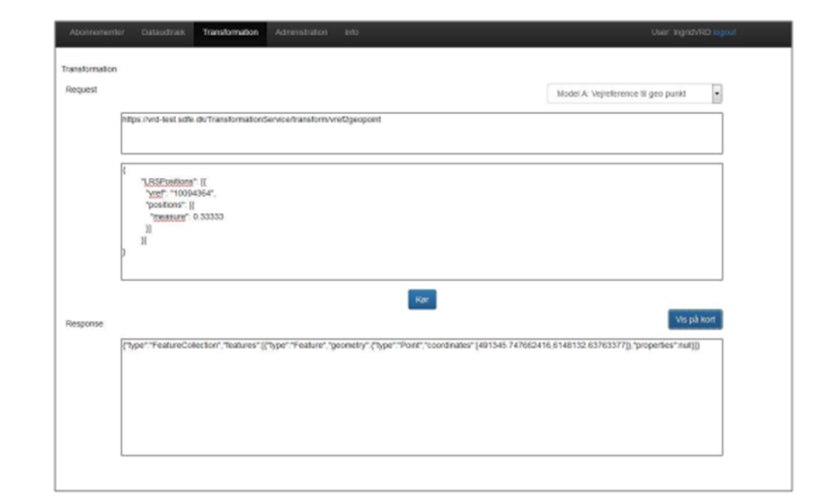Open the Info tab
The height and width of the screenshot is (504, 816).
pyautogui.click(x=351, y=32)
